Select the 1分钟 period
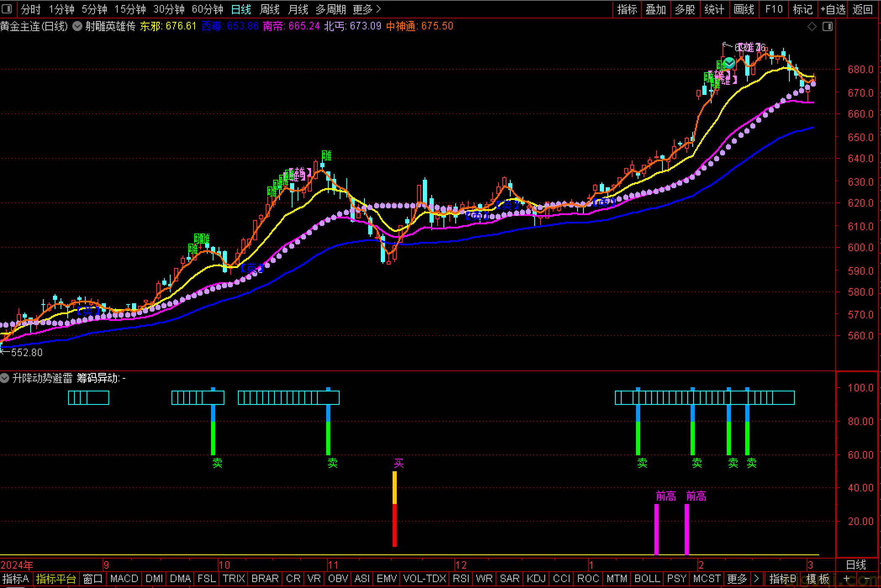Image resolution: width=881 pixels, height=588 pixels. point(62,9)
